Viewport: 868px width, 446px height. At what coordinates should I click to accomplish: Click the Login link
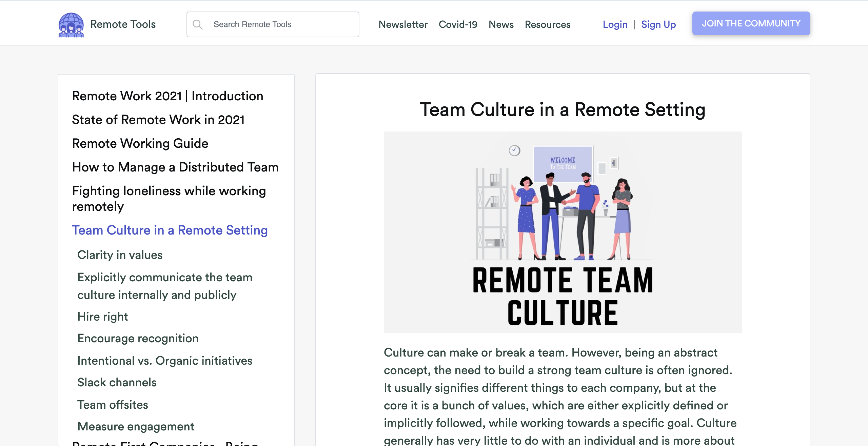click(x=615, y=24)
